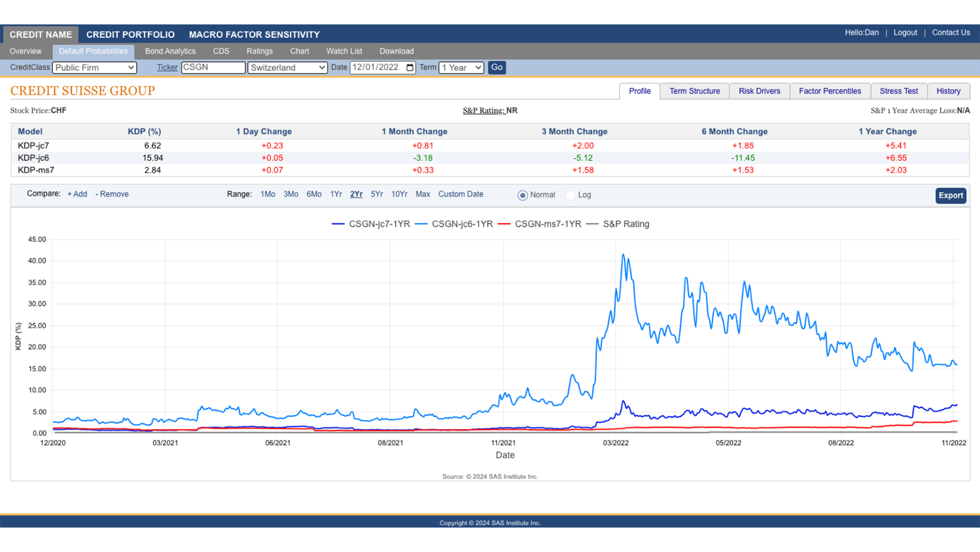Toggle the CSGN-jc6-1YR series in the legend
Image resolution: width=980 pixels, height=552 pixels.
coord(462,223)
